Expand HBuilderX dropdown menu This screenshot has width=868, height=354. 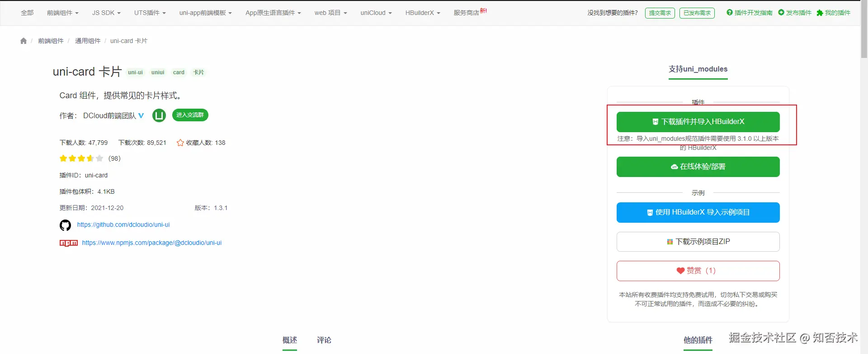pyautogui.click(x=423, y=13)
